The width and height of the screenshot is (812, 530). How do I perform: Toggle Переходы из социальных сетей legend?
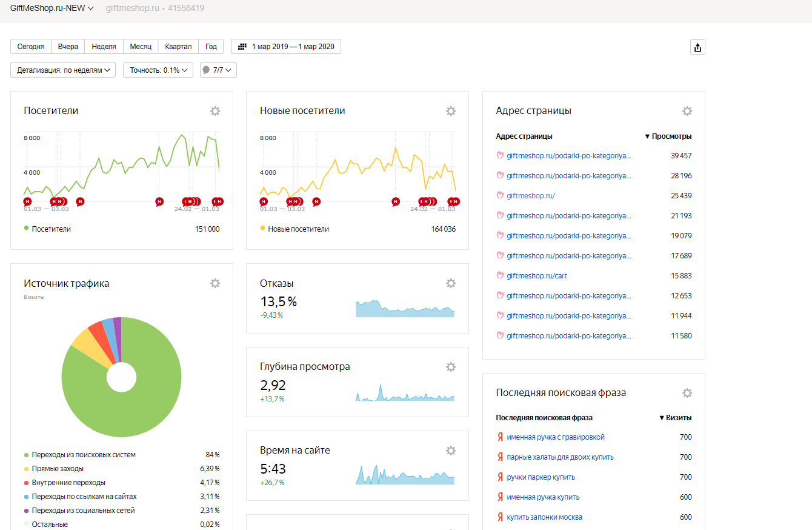tap(79, 511)
